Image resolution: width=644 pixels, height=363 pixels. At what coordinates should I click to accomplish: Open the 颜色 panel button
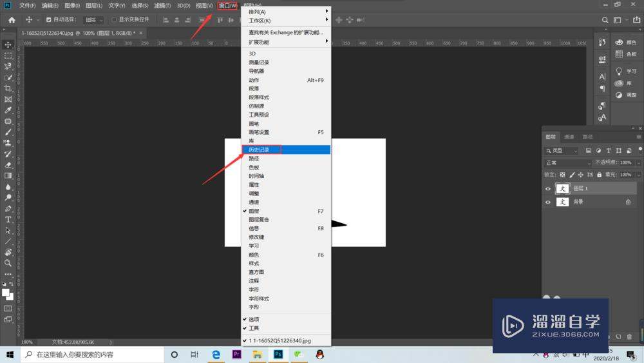click(x=626, y=43)
